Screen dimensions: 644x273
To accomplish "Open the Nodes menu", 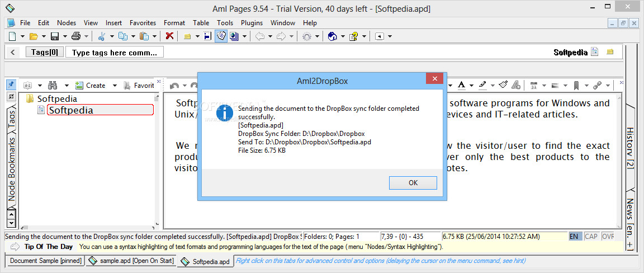I will tap(67, 22).
